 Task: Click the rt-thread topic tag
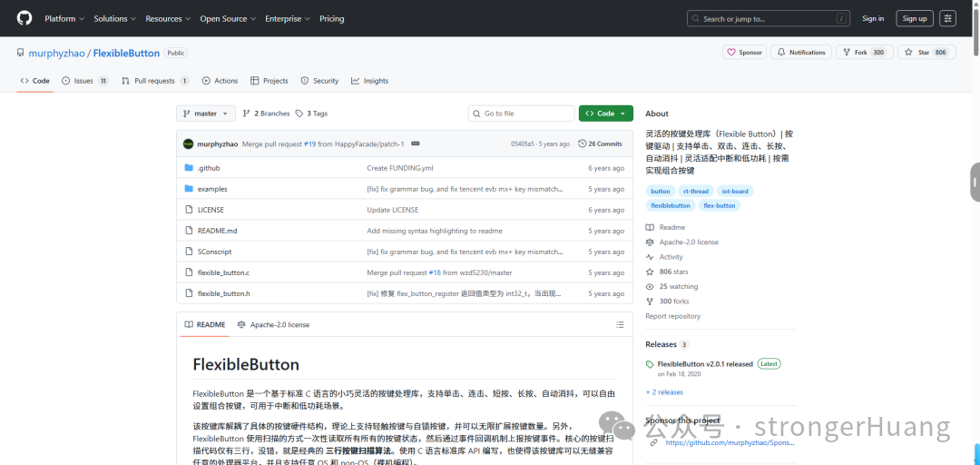point(696,191)
